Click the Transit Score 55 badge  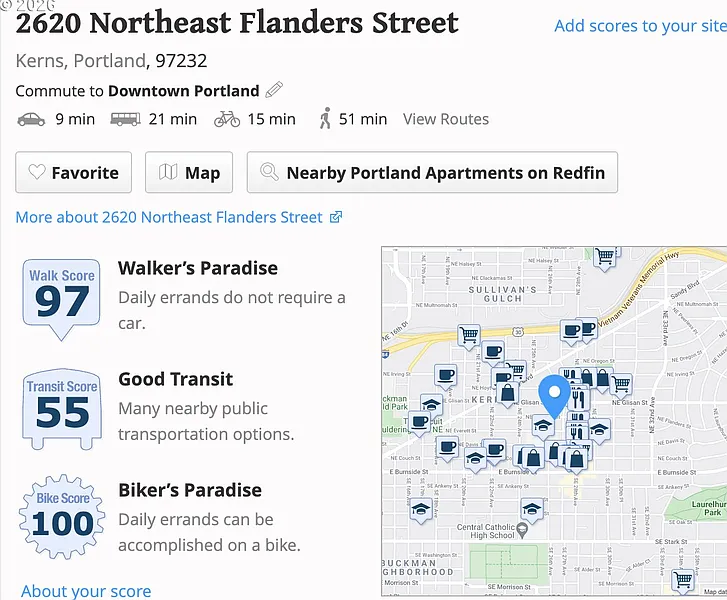click(x=62, y=406)
